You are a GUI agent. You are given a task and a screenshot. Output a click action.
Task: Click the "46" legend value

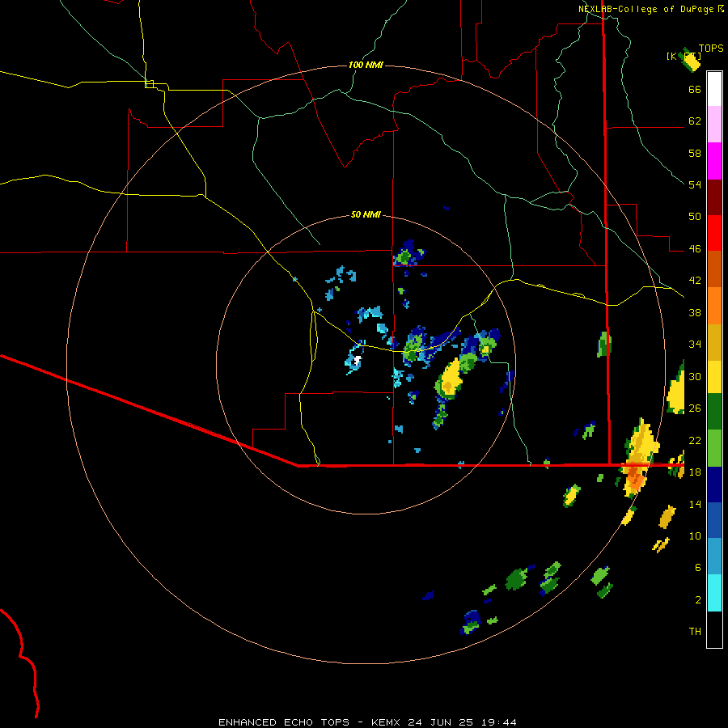click(695, 249)
